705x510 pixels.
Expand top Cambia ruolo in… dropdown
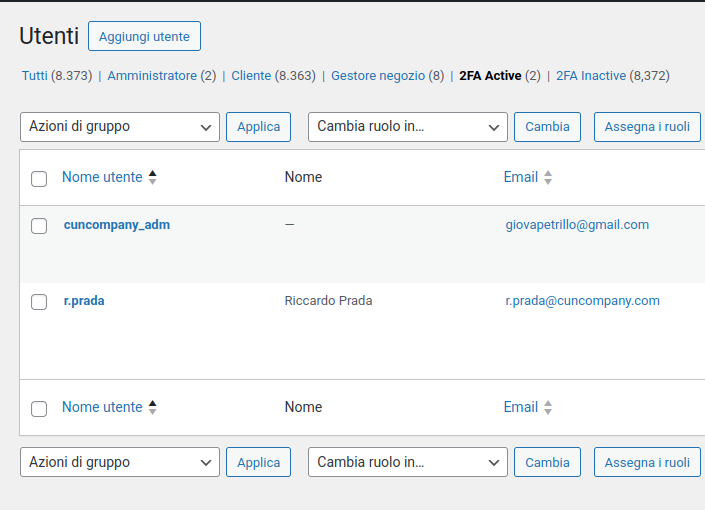pos(408,127)
